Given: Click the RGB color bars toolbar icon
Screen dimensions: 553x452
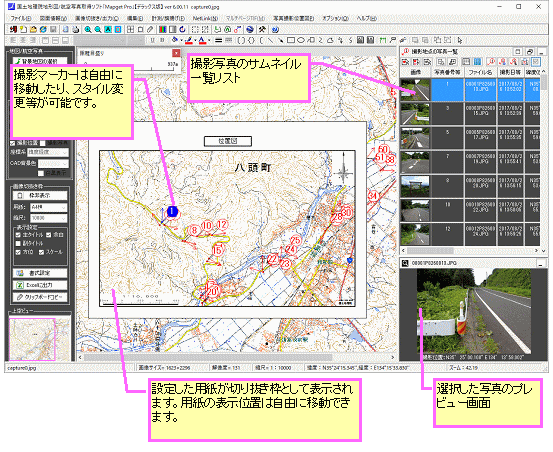Looking at the screenshot, I should tap(163, 30).
